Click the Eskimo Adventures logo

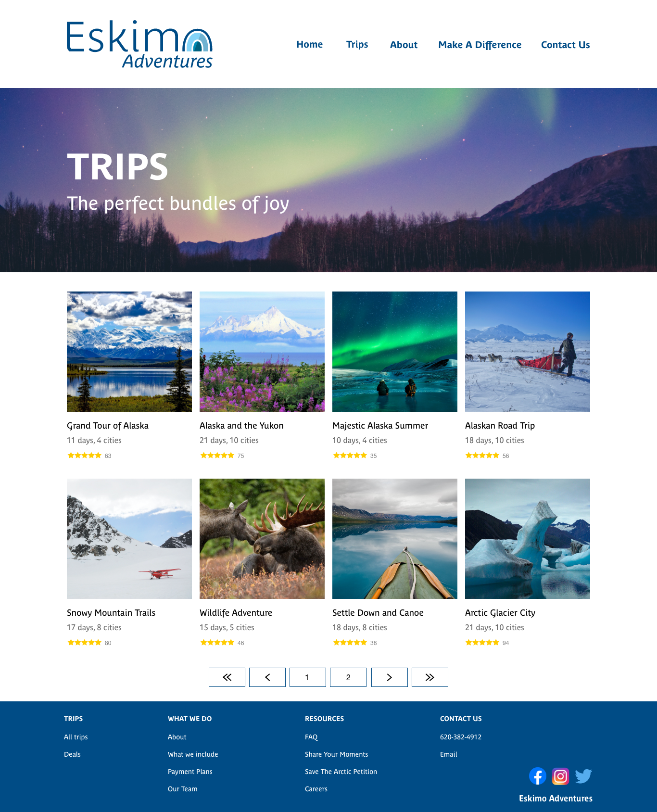coord(139,44)
